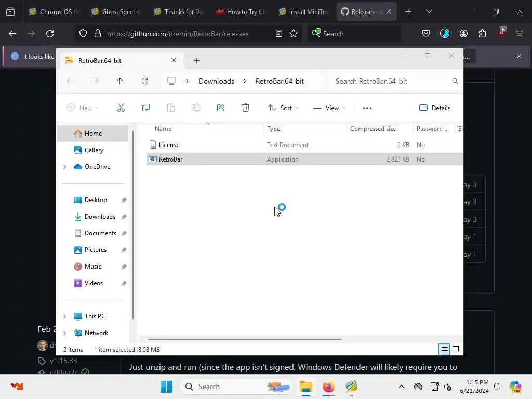The image size is (532, 399).
Task: Go up one folder level in Explorer
Action: (x=120, y=81)
